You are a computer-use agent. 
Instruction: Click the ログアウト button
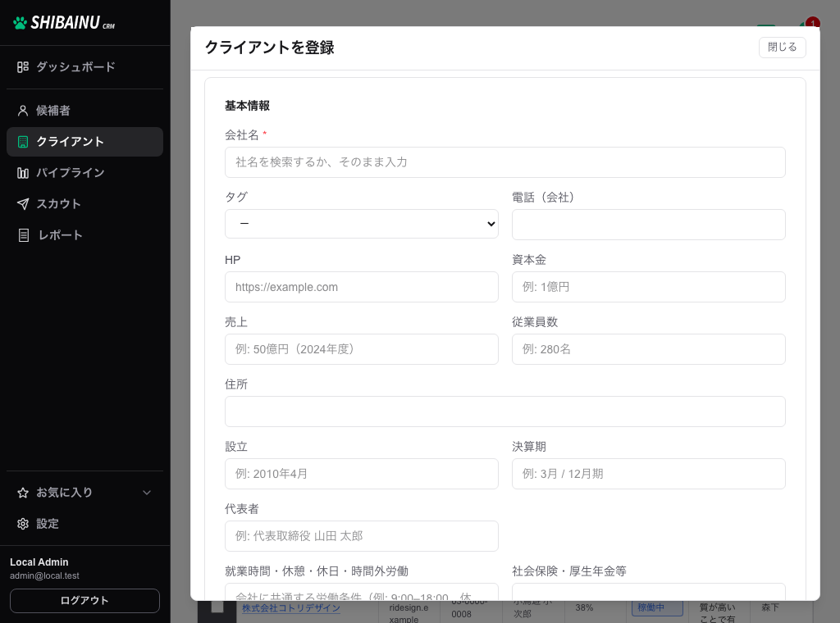(84, 601)
